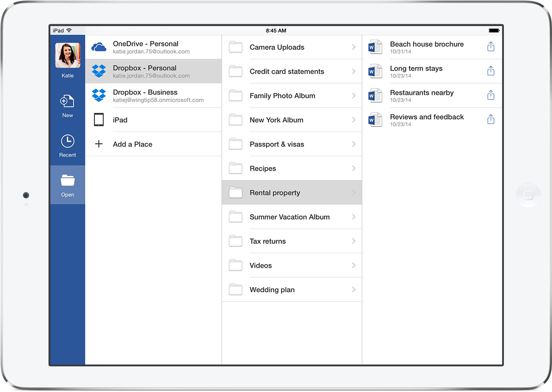Share the Long term stays file
Screen dimensions: 552x392
pos(491,71)
